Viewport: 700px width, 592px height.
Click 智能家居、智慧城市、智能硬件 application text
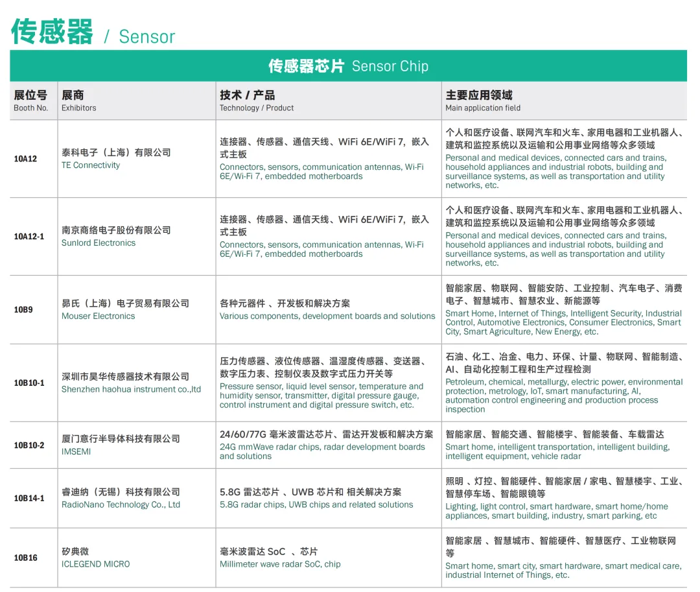pos(561,547)
